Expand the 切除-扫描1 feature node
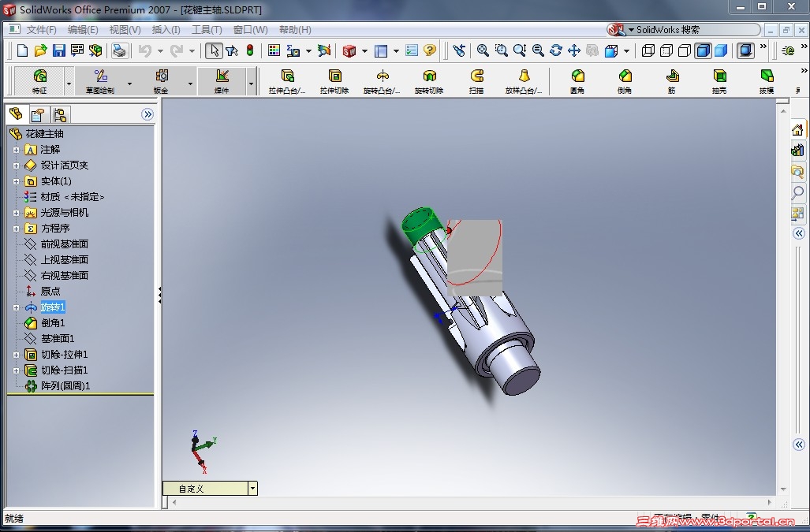The image size is (810, 532). pyautogui.click(x=16, y=370)
